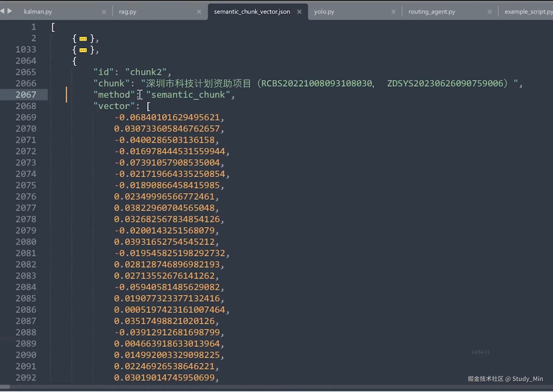
Task: Select the semantic_chunk_vector.json tab
Action: 252,12
